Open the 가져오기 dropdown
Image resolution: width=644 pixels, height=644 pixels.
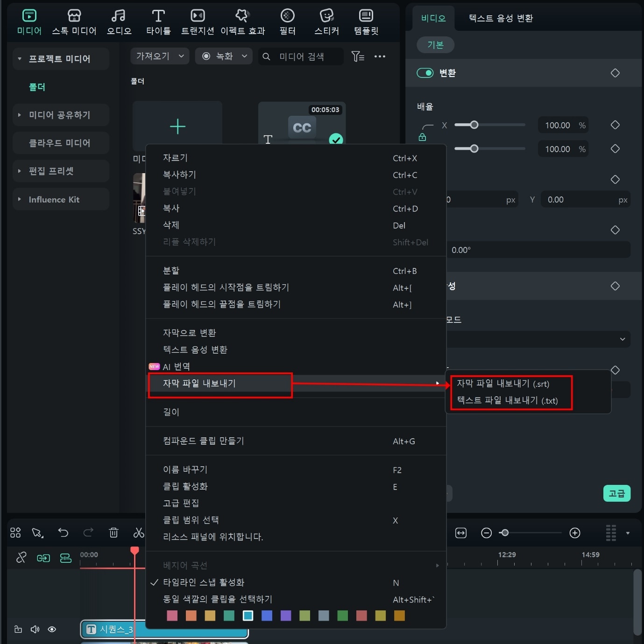160,56
